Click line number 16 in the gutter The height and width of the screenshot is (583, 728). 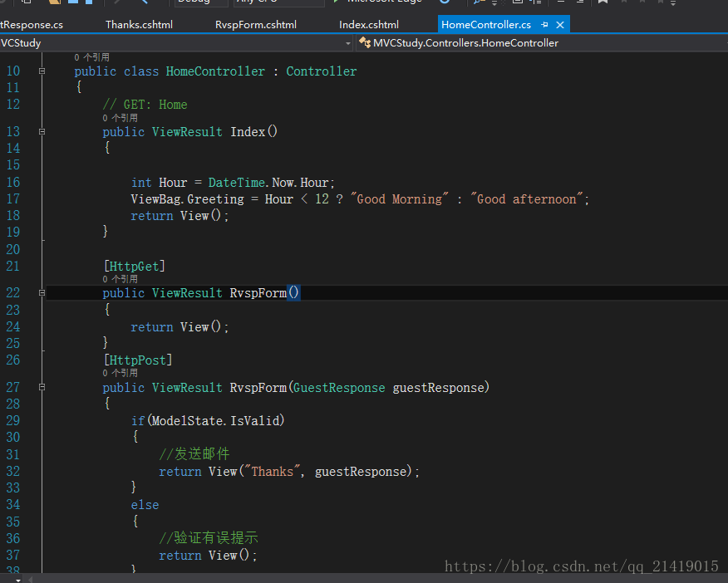coord(13,182)
